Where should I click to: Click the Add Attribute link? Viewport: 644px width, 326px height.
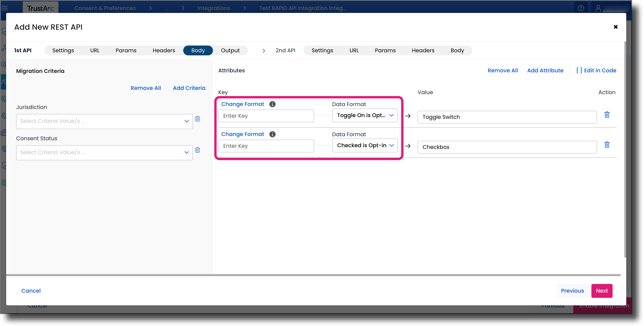click(x=545, y=71)
